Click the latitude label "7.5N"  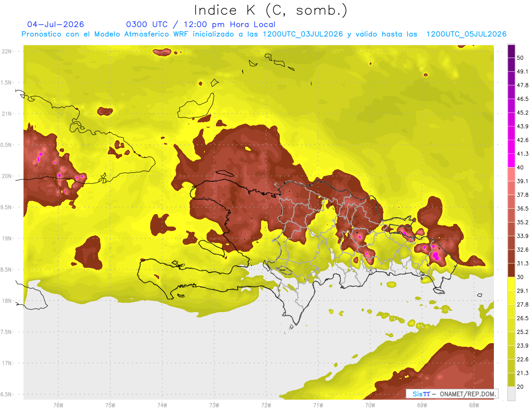point(7,332)
